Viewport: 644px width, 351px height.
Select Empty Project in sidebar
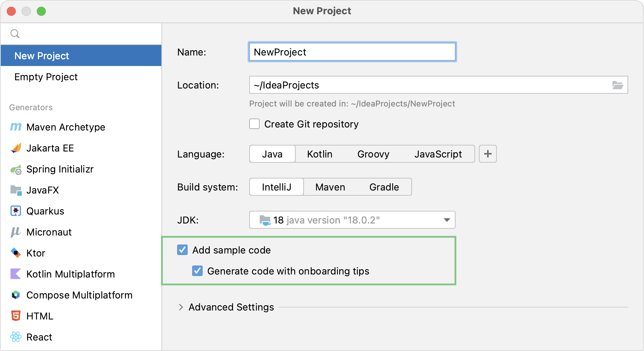tap(81, 77)
